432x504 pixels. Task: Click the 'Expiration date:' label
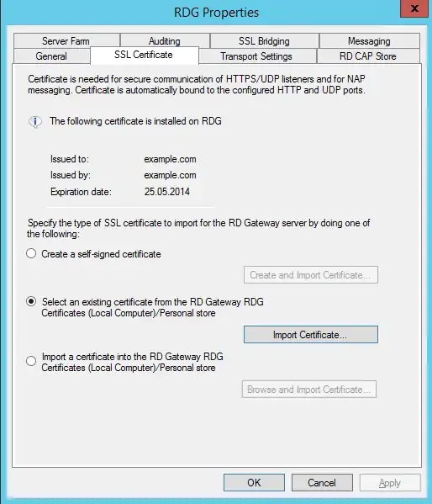tap(81, 192)
